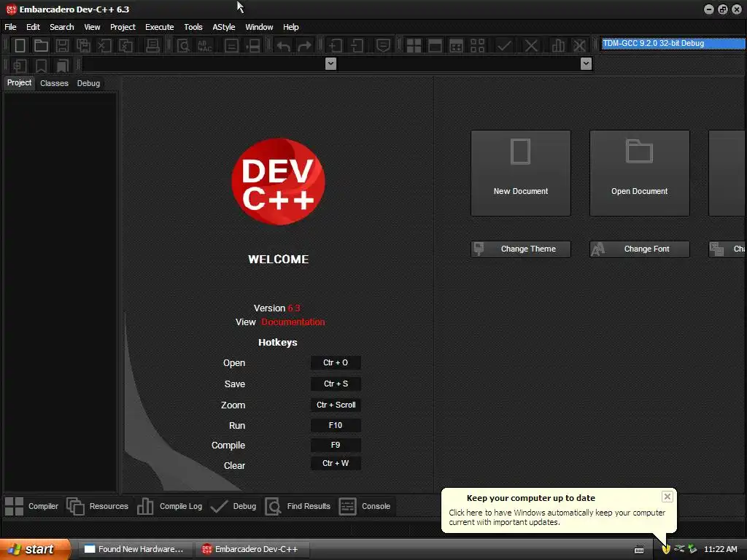Click the Print toolbar icon
This screenshot has width=747, height=560.
[x=152, y=46]
